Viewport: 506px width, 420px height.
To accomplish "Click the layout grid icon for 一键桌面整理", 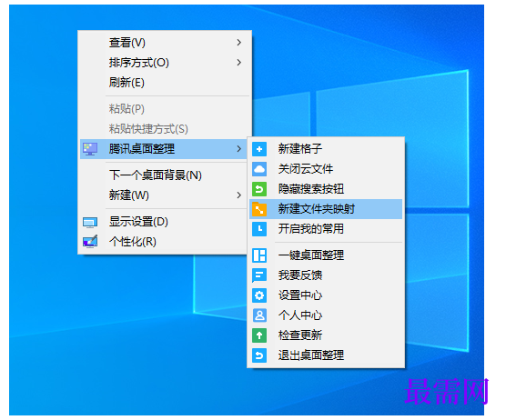I will click(x=259, y=255).
